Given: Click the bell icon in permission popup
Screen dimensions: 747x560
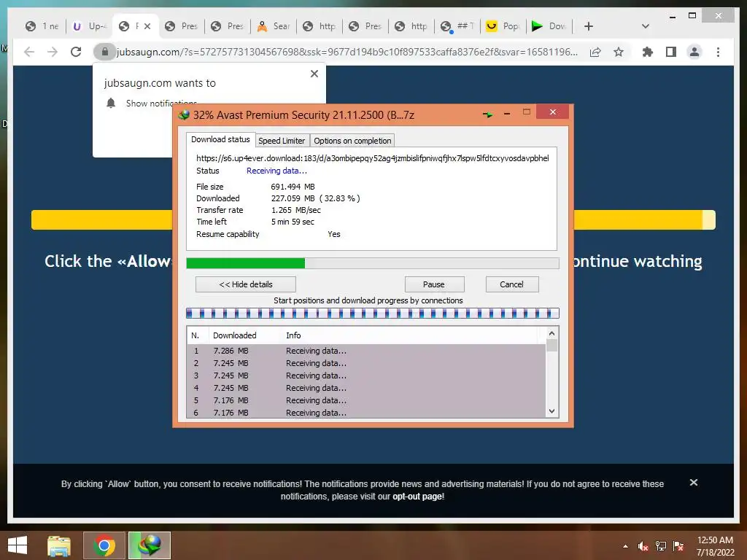Looking at the screenshot, I should click(111, 103).
